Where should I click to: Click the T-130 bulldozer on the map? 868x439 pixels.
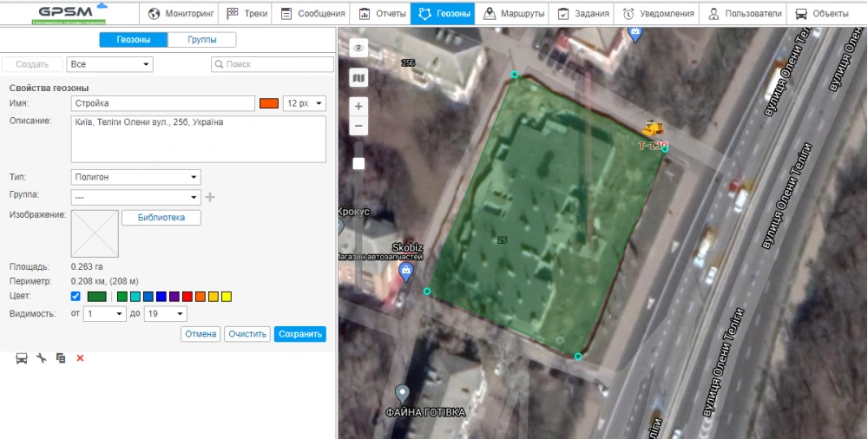(651, 130)
